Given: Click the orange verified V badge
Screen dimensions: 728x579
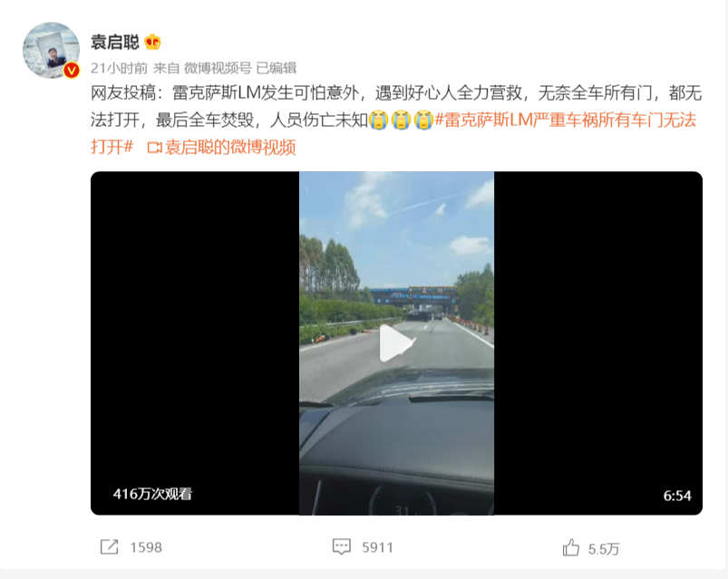Looking at the screenshot, I should pos(72,71).
